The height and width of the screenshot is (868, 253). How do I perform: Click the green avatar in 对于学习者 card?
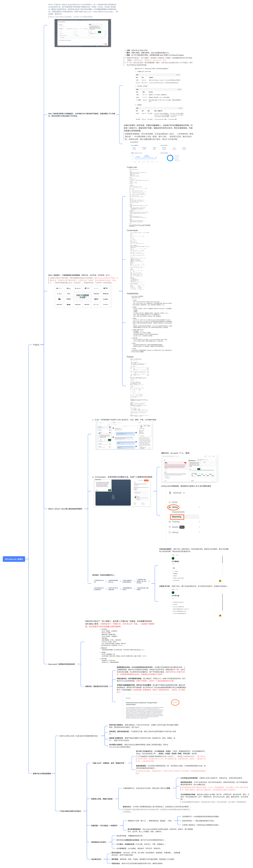tap(173, 593)
